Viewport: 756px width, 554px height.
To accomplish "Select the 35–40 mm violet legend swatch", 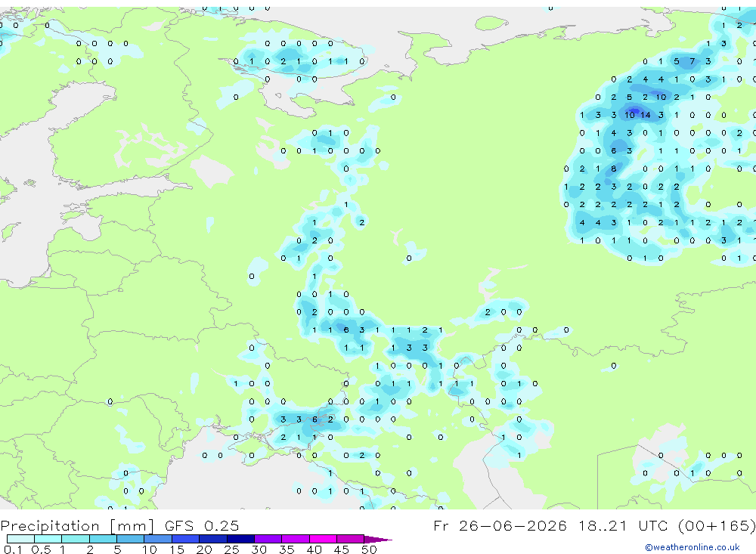I will pos(296,539).
